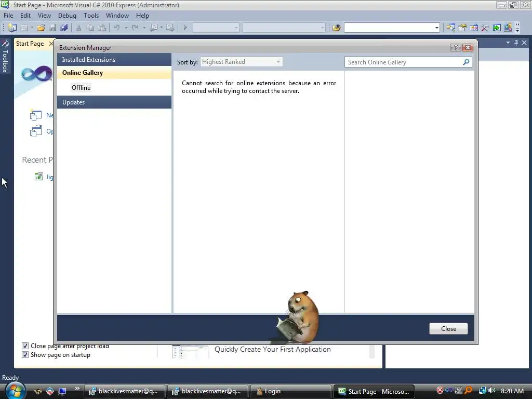The image size is (532, 399).
Task: Open the Debug menu
Action: point(67,16)
